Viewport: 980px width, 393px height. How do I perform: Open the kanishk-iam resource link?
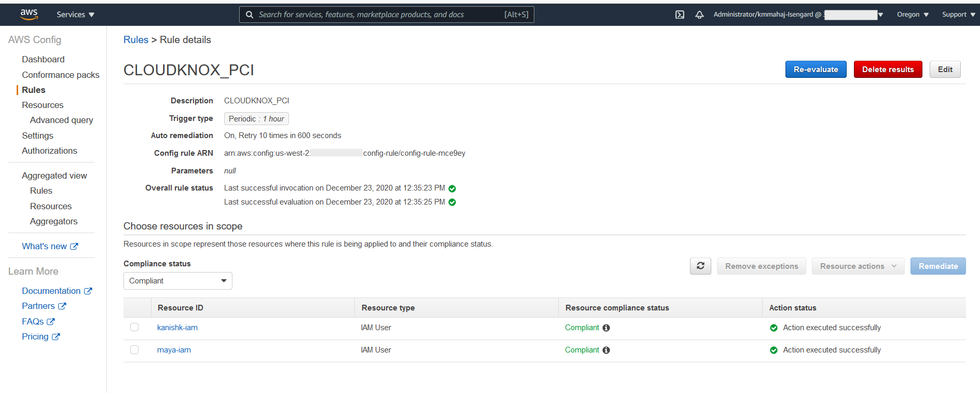pos(177,328)
